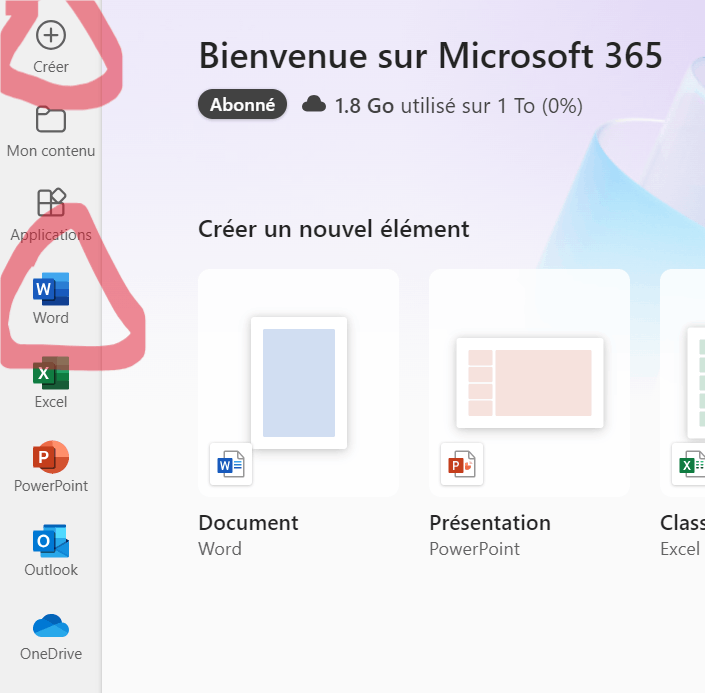
Task: Click the Créer un nouvel élément heading
Action: (334, 229)
